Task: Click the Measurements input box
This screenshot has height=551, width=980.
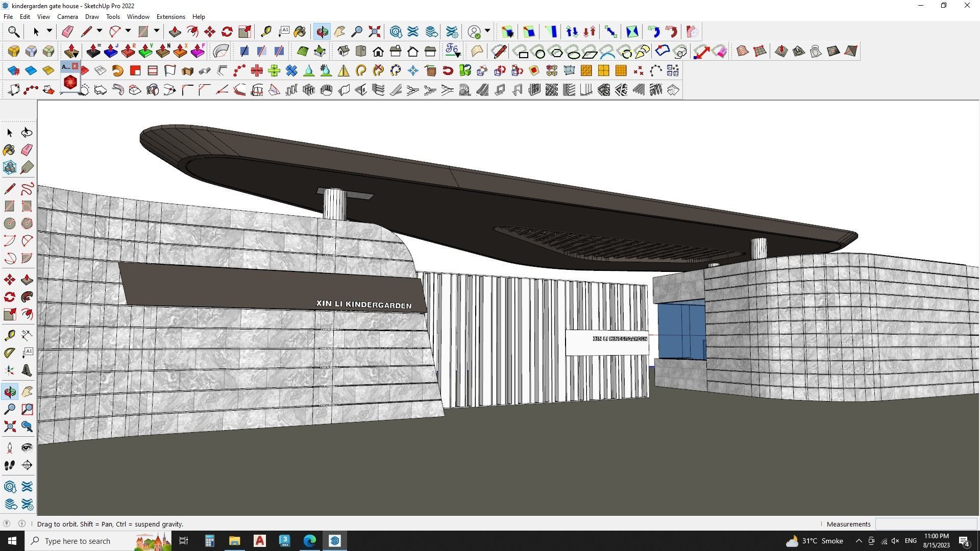Action: coord(925,524)
